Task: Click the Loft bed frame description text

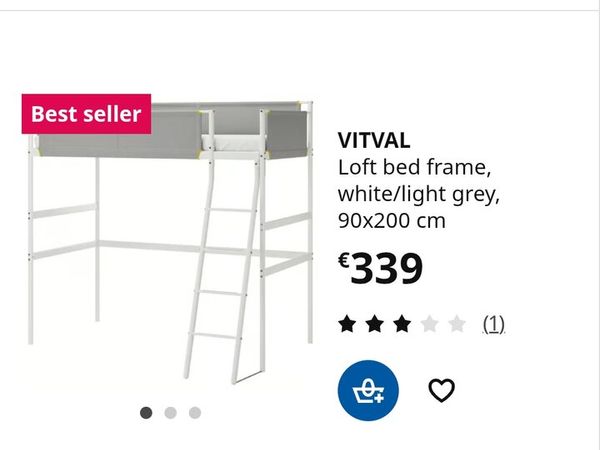Action: 414,168
